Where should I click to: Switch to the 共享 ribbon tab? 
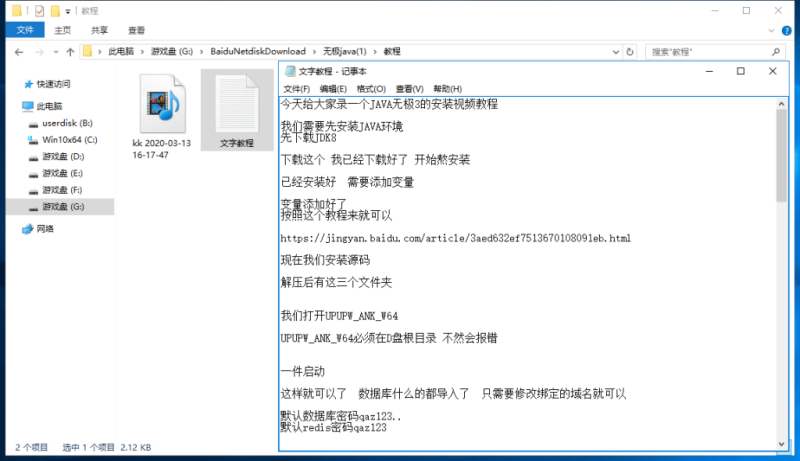99,30
